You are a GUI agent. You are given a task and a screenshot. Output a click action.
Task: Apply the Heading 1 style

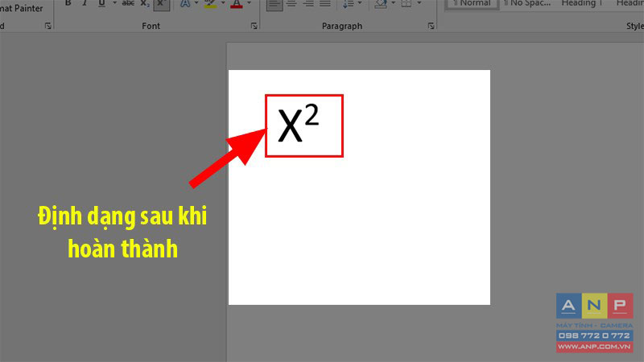pos(582,4)
